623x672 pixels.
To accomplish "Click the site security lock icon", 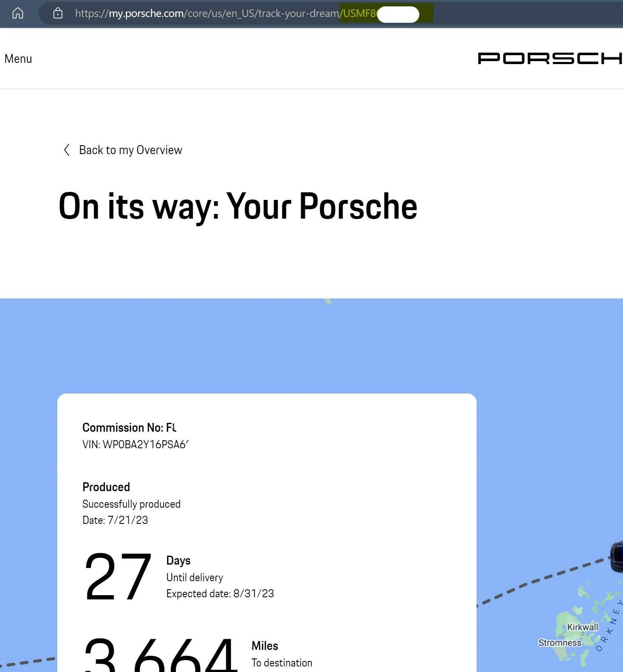I will click(x=58, y=13).
